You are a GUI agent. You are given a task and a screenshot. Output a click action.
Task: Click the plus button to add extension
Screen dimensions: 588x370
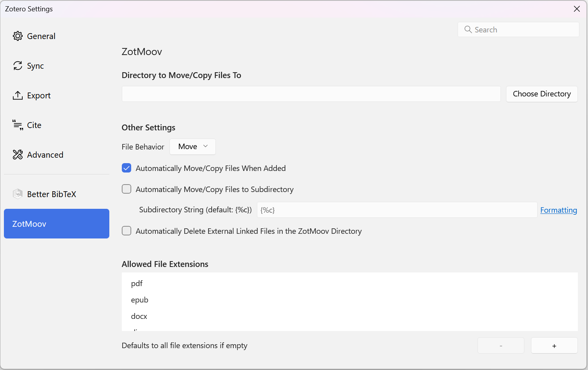click(554, 346)
